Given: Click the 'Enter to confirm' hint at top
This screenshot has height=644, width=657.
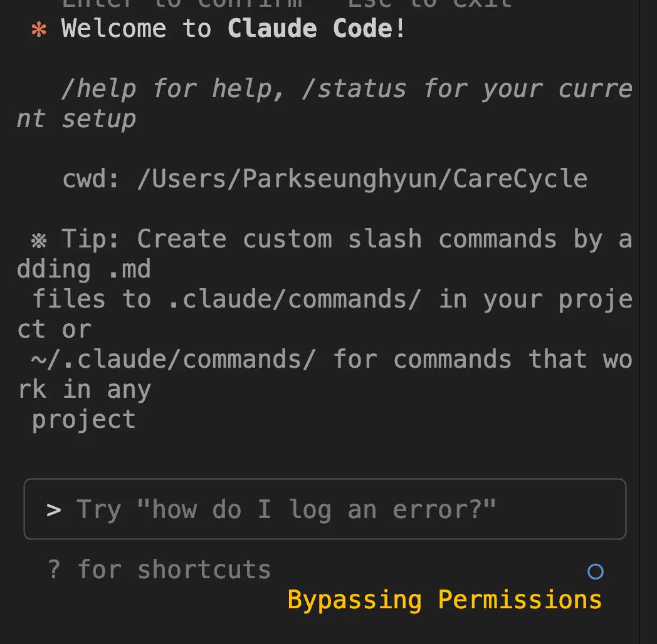Looking at the screenshot, I should tap(182, 4).
